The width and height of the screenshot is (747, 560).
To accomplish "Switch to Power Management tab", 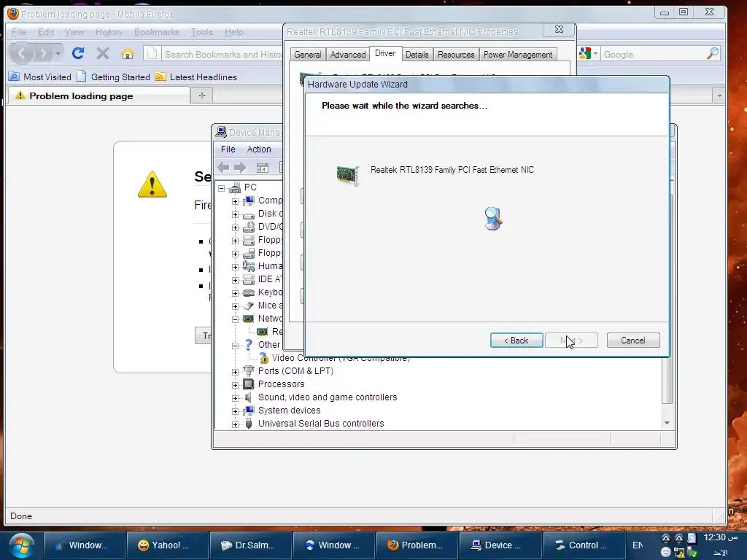I will pos(518,55).
